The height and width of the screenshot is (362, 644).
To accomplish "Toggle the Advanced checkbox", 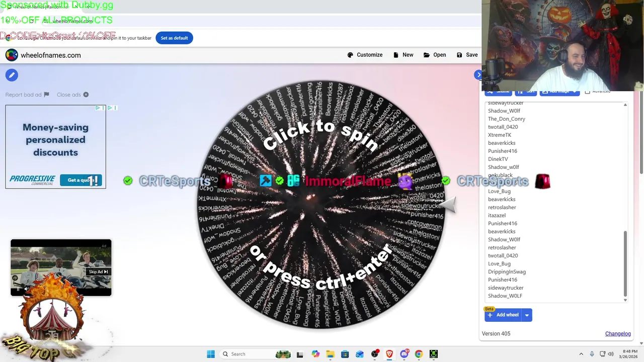I will point(587,92).
